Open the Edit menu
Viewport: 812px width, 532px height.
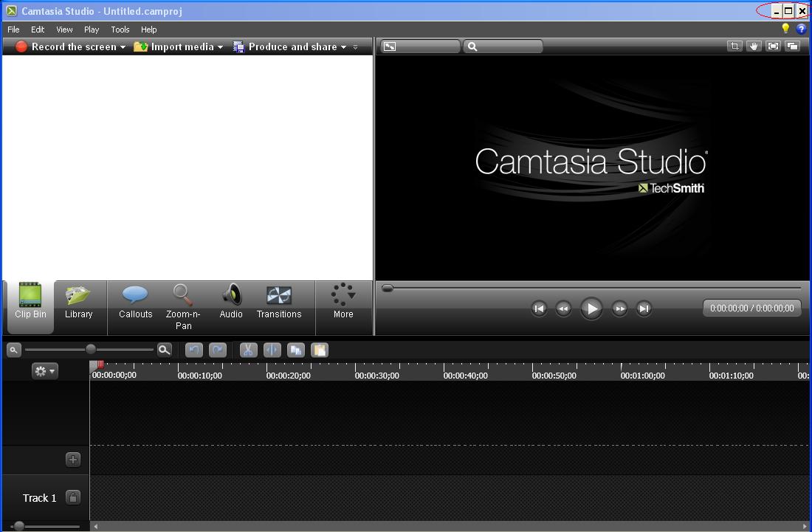(38, 30)
